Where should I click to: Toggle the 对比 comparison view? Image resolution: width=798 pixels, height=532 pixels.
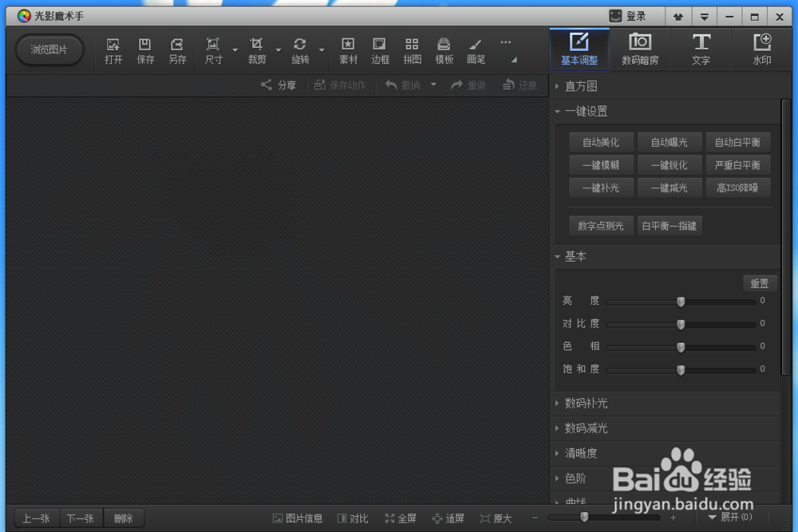pos(354,518)
